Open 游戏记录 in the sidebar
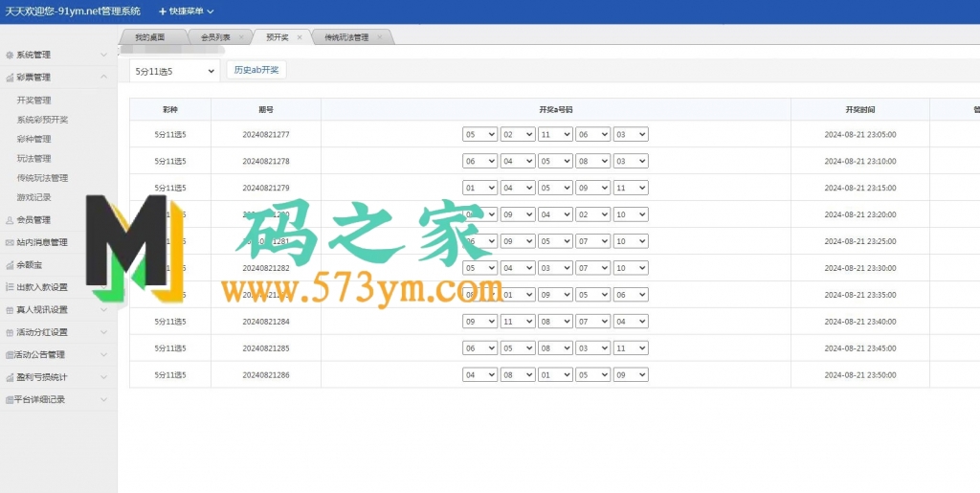This screenshot has width=980, height=493. (x=33, y=197)
